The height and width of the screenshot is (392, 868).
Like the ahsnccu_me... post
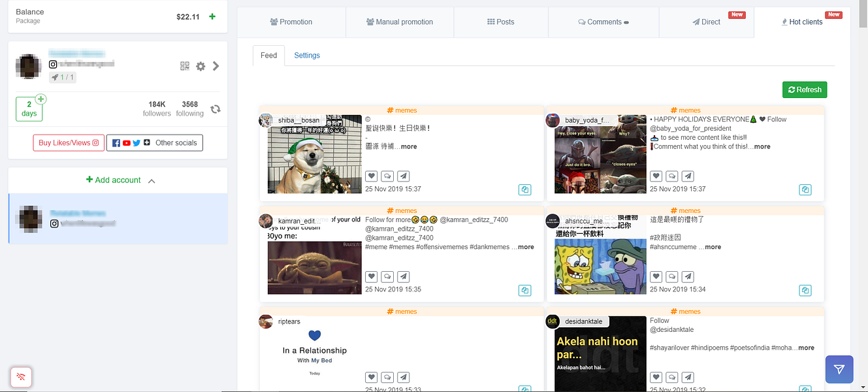[656, 276]
